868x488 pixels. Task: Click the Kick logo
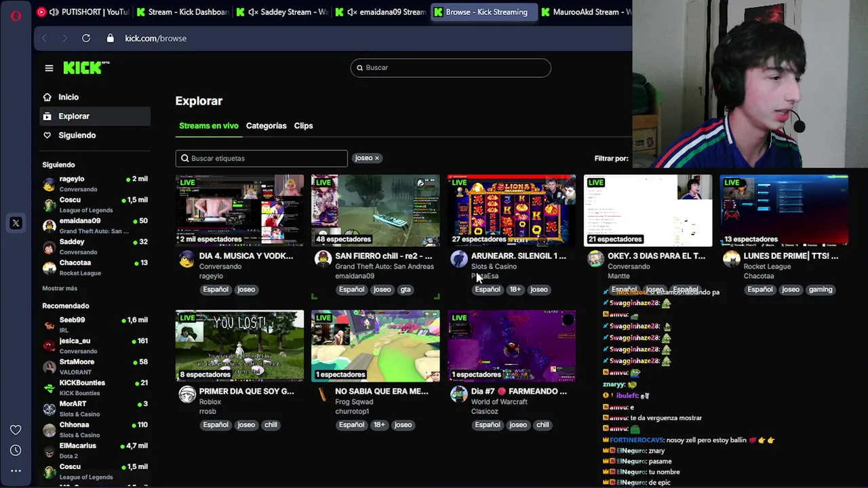(x=86, y=67)
